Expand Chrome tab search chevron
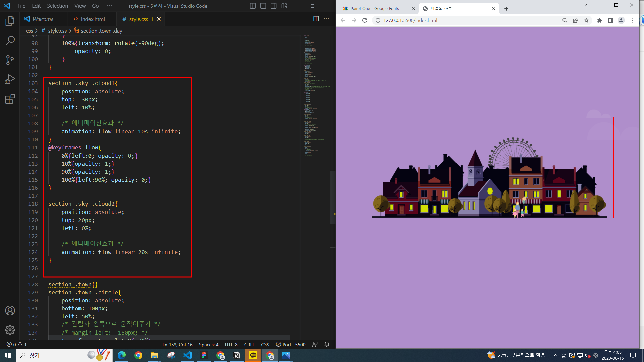Viewport: 644px width, 362px height. coord(585,5)
